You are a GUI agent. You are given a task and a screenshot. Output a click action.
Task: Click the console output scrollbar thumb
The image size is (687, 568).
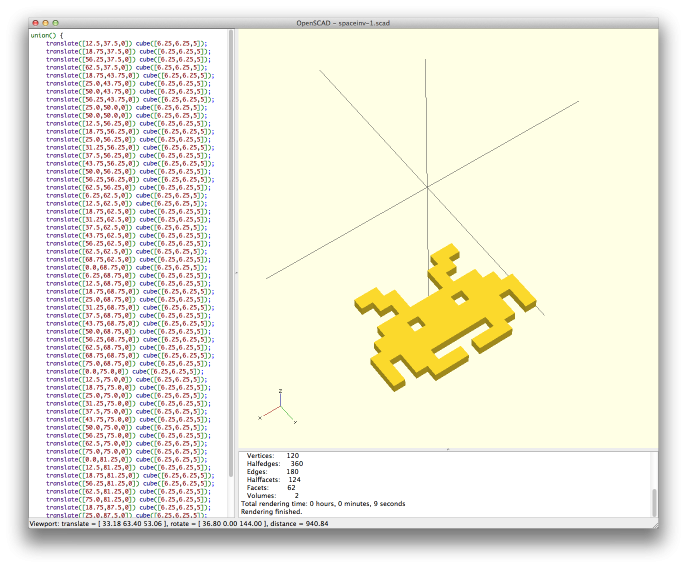(x=655, y=502)
